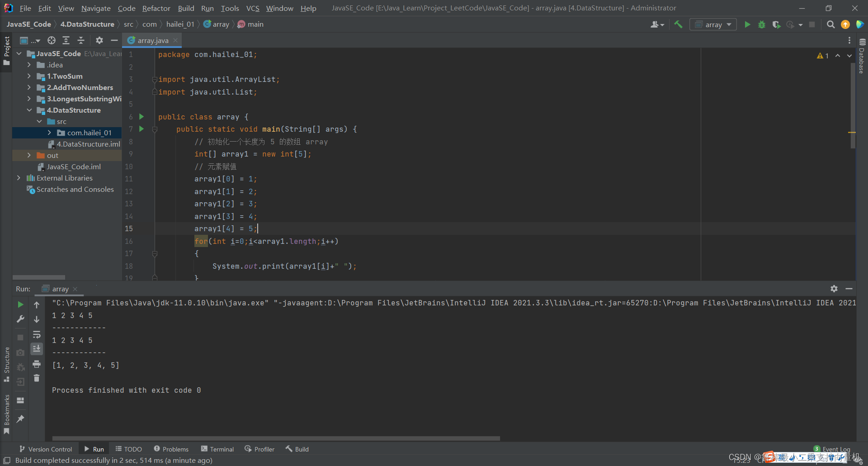Image resolution: width=868 pixels, height=466 pixels.
Task: Collapse the 4.DataStructure module
Action: click(29, 110)
